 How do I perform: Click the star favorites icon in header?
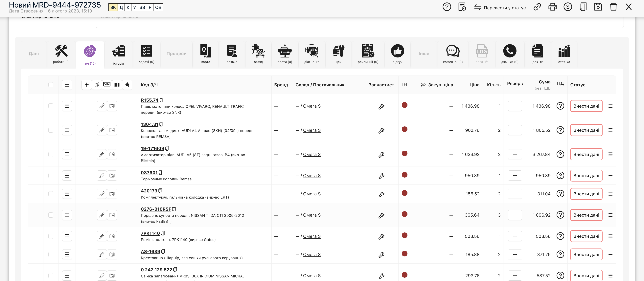tap(127, 84)
